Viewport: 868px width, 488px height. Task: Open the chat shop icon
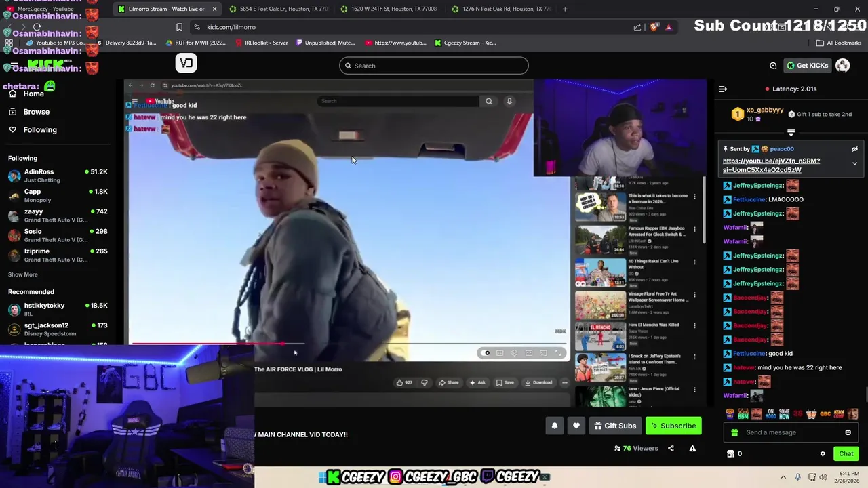[730, 453]
